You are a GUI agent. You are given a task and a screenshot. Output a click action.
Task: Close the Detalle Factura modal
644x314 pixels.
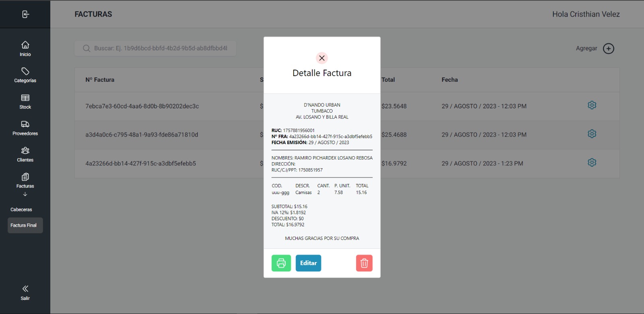322,58
